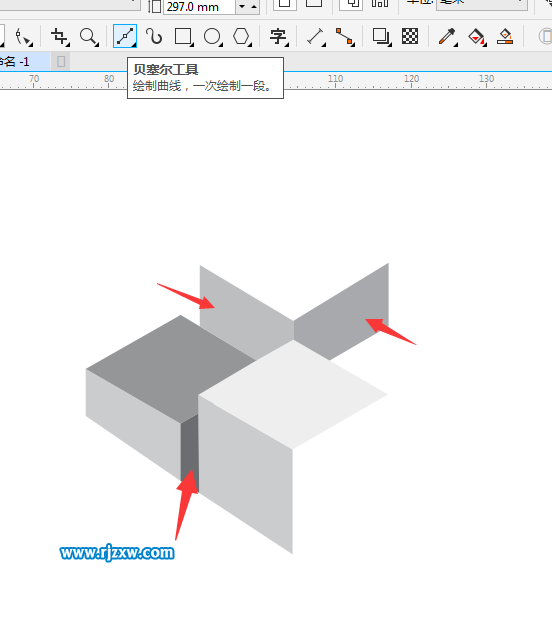The height and width of the screenshot is (626, 552).
Task: Choose the Smart Fill tool
Action: (x=505, y=36)
